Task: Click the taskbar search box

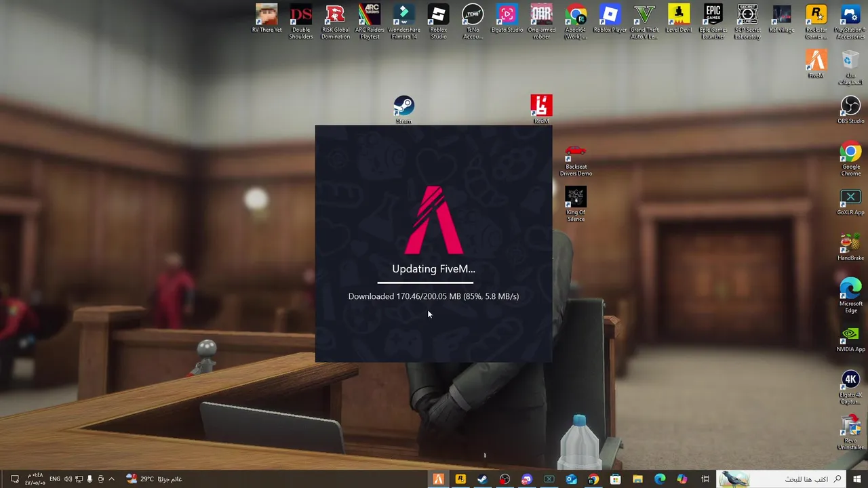Action: click(783, 479)
